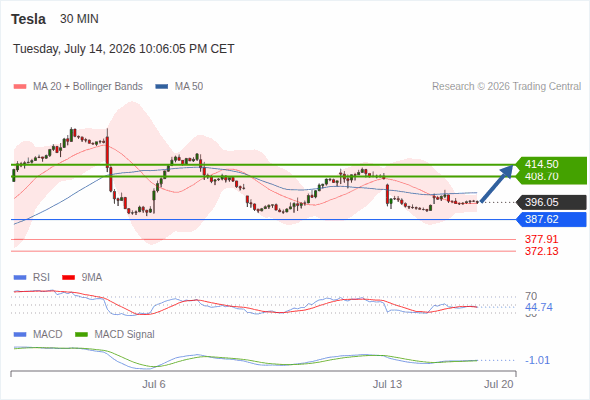Click the MACD blue legend swatch
The height and width of the screenshot is (400, 590).
20,335
